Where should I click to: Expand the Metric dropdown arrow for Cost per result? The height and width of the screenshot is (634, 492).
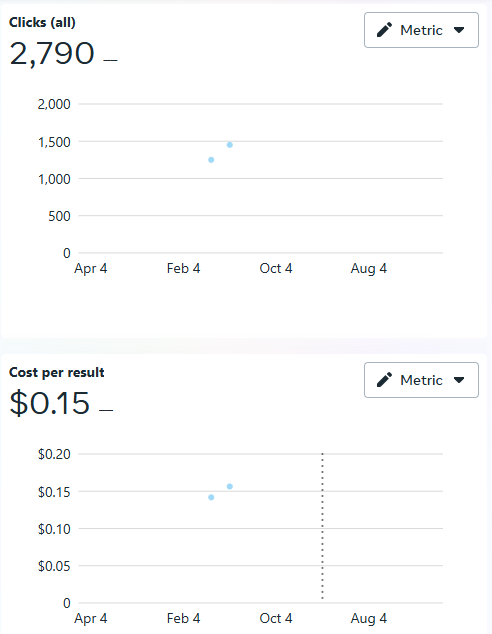(459, 380)
